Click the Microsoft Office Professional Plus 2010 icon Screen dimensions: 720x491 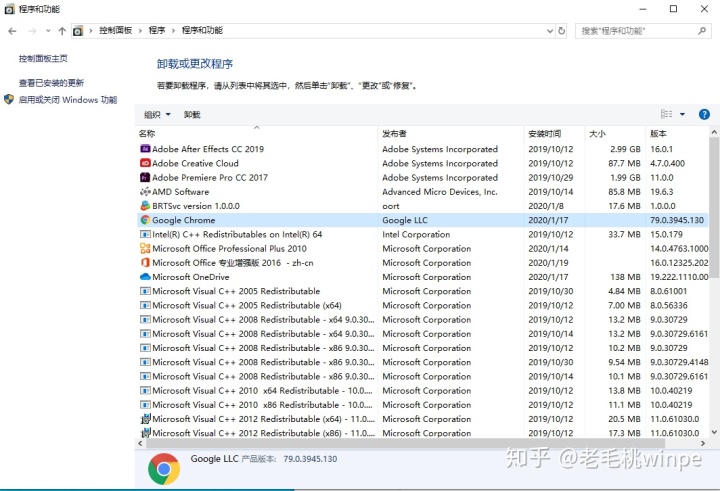[x=145, y=248]
